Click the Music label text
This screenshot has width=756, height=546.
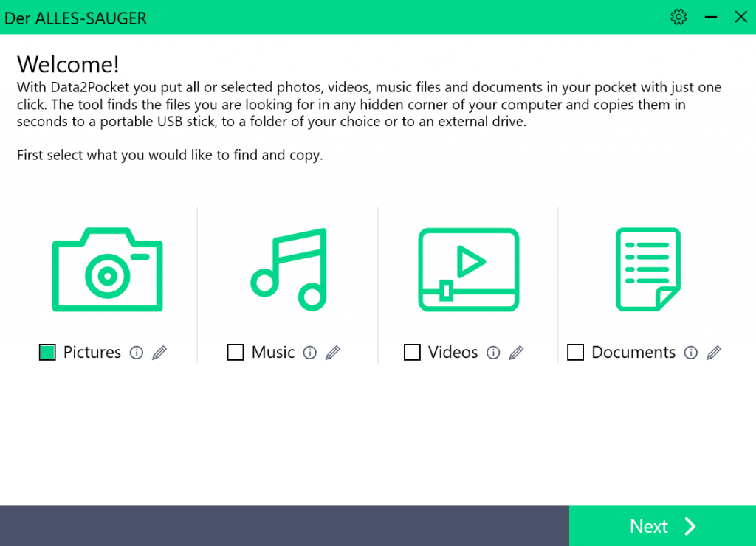(x=273, y=353)
